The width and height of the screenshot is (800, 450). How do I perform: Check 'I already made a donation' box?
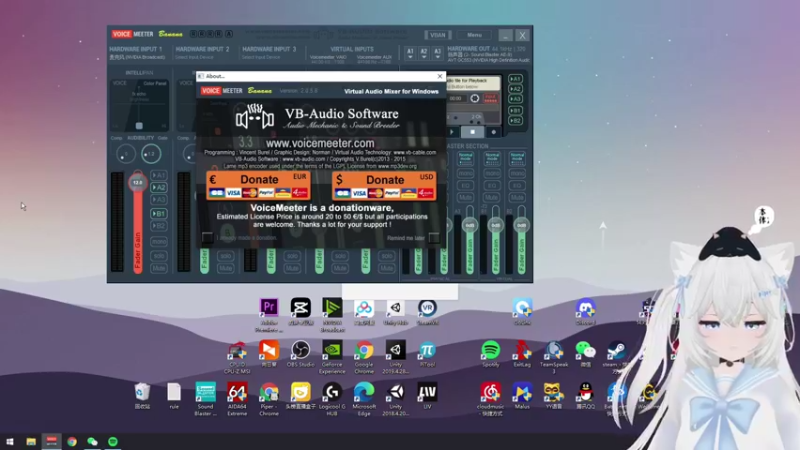click(207, 237)
